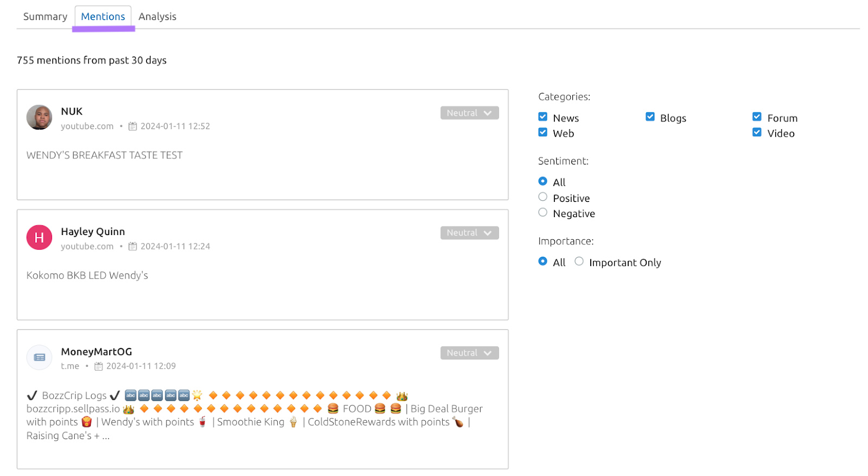The width and height of the screenshot is (868, 476).
Task: Enable the Important Only importance filter
Action: (x=578, y=261)
